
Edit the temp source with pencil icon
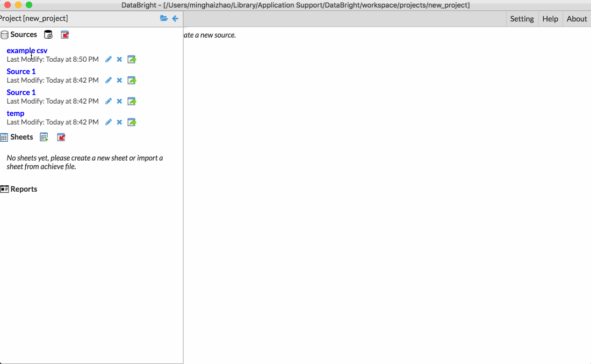click(x=109, y=122)
